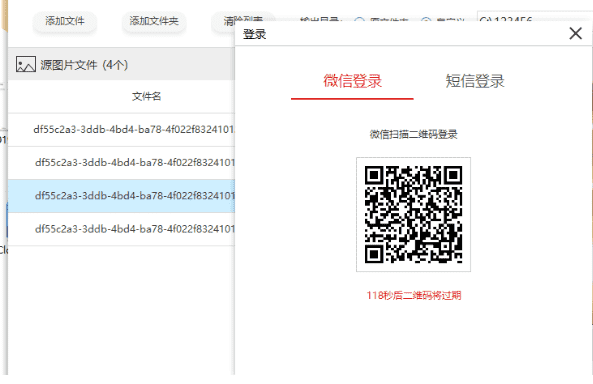
Task: Select the second df55c2a3 file row
Action: [x=121, y=163]
